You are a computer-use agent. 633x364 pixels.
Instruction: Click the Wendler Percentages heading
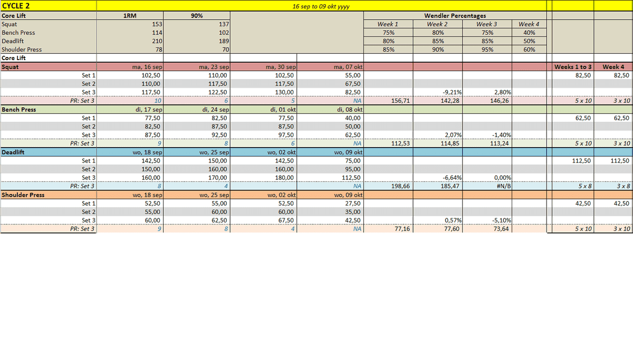(x=455, y=15)
